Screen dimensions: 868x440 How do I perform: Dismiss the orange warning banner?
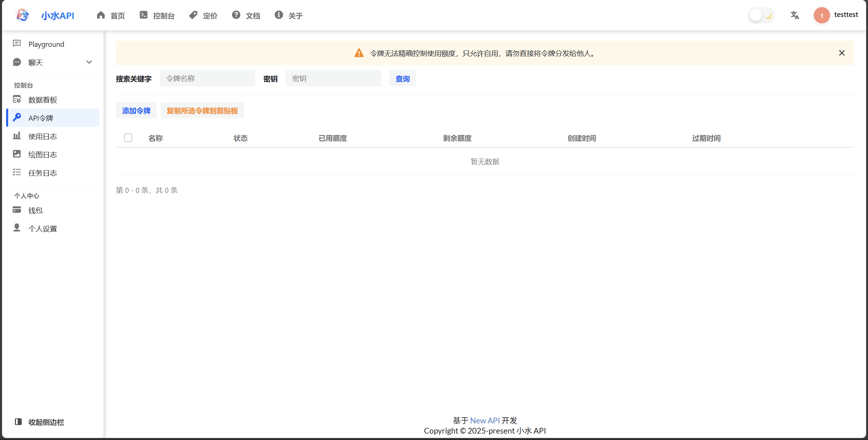tap(842, 53)
